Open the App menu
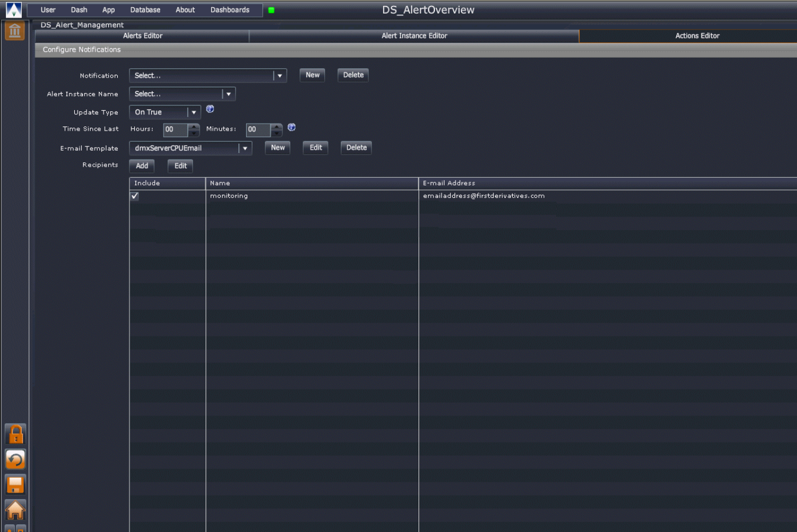 pyautogui.click(x=109, y=10)
